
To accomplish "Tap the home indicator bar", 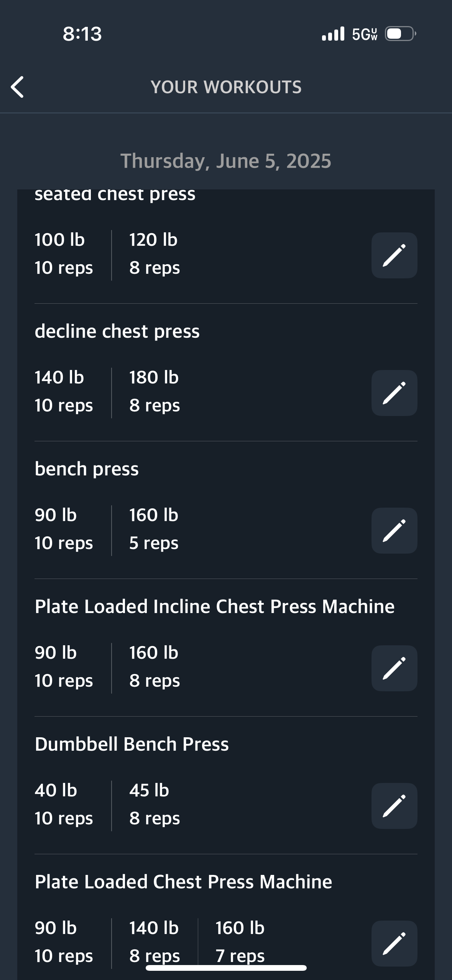I will click(226, 968).
